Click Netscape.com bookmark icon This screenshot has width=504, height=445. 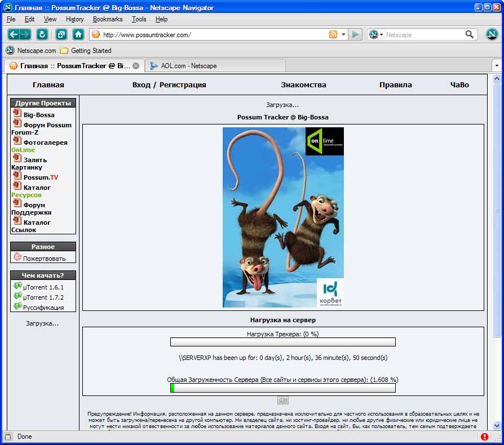point(10,50)
